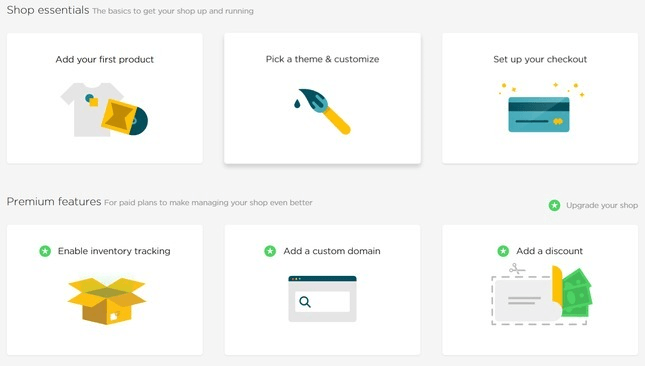This screenshot has width=645, height=366.
Task: Click green star beside Upgrade your shop
Action: pos(555,205)
